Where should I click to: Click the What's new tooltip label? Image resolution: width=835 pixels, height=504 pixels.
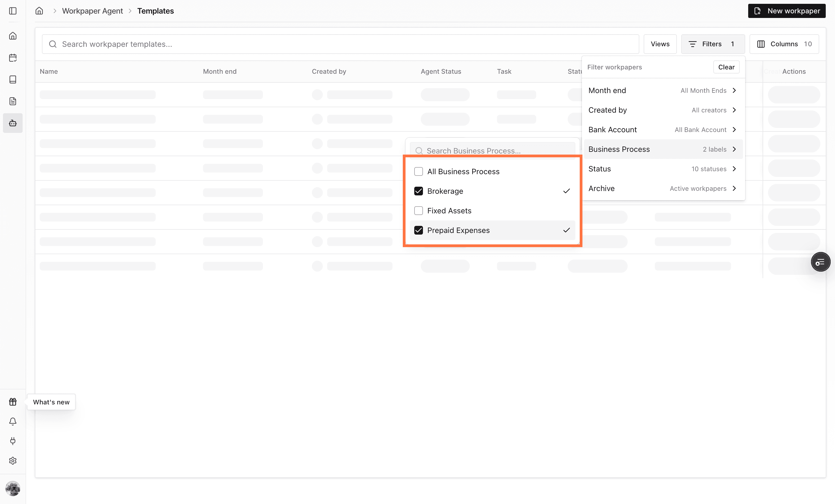[x=51, y=402]
